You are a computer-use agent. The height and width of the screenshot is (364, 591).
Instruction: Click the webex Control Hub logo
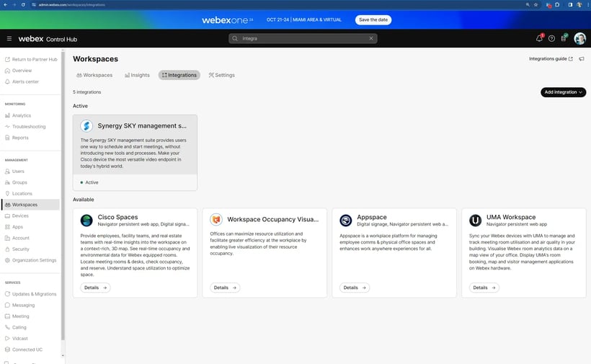coord(48,39)
